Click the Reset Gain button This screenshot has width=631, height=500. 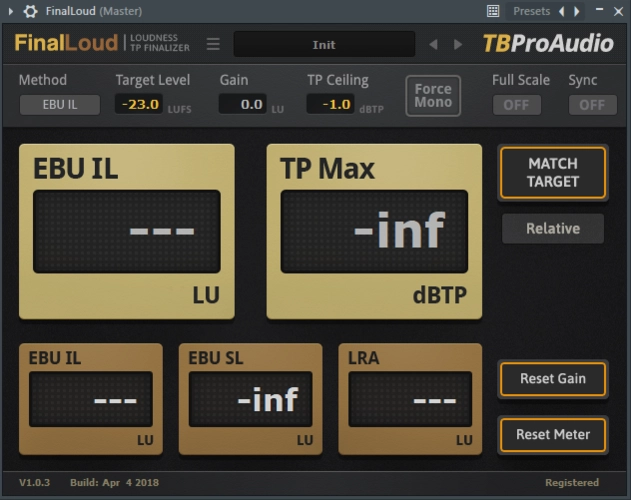point(553,379)
